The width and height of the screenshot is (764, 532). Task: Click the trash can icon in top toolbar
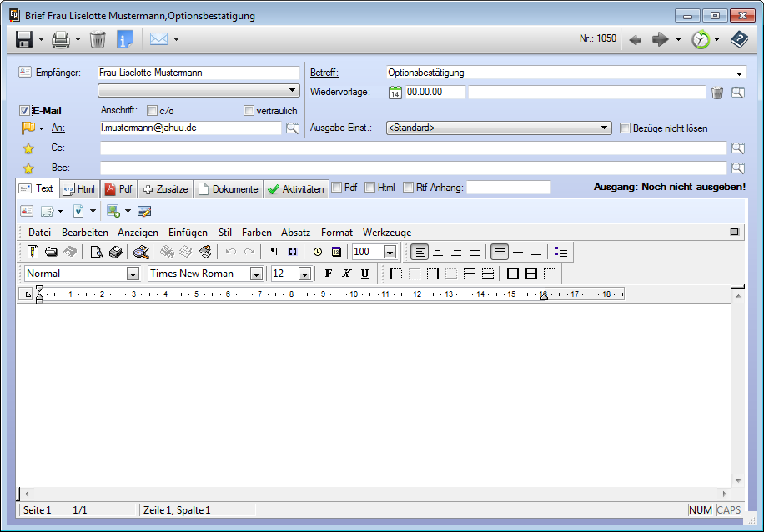(98, 38)
